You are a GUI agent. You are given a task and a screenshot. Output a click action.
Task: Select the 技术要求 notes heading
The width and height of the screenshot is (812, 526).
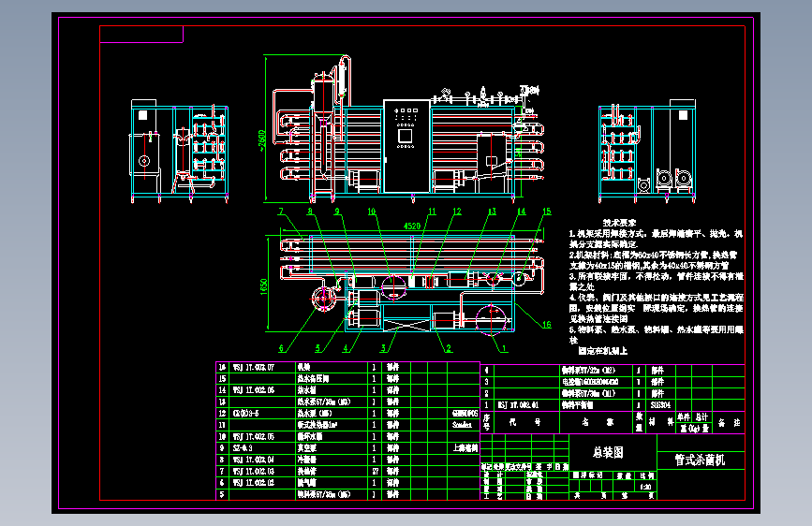pos(619,223)
